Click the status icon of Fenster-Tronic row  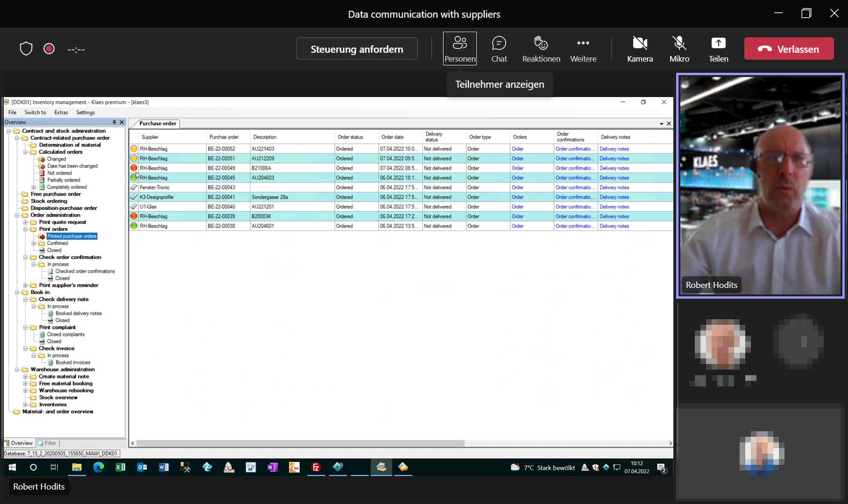[x=134, y=187]
